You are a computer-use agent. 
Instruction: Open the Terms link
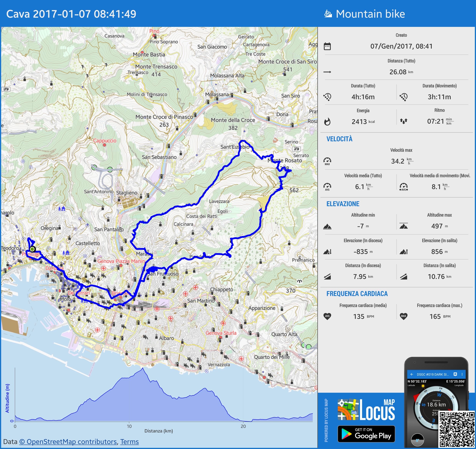[129, 442]
